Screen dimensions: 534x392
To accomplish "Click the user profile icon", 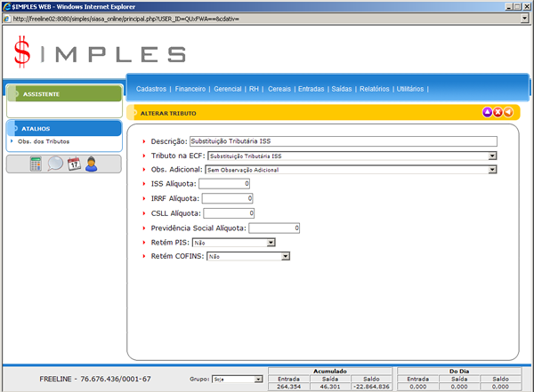I will pyautogui.click(x=92, y=164).
